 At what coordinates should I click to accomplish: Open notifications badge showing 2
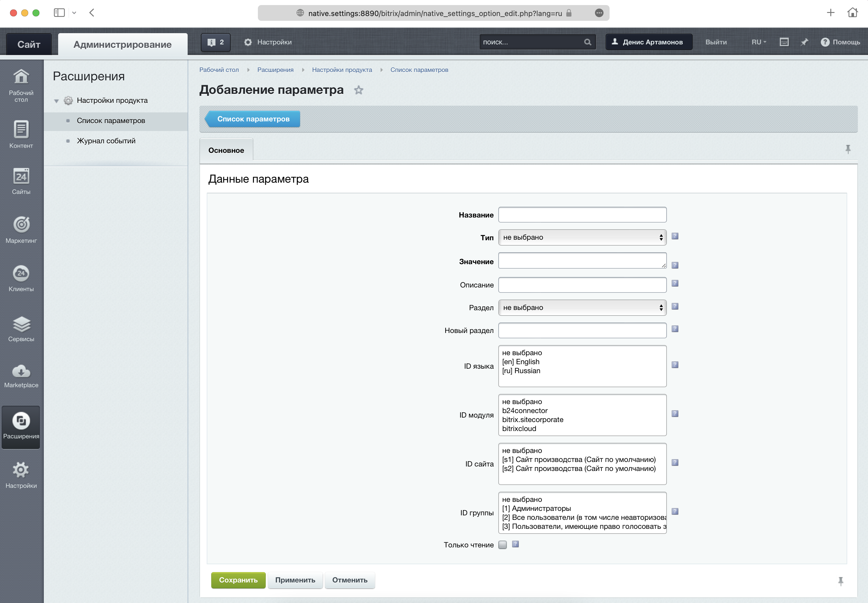coord(216,42)
